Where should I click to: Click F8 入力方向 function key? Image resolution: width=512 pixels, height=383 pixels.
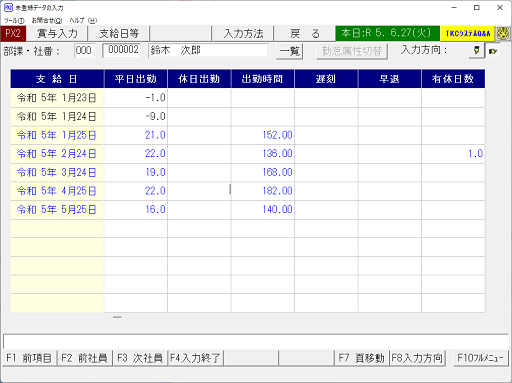tap(417, 358)
